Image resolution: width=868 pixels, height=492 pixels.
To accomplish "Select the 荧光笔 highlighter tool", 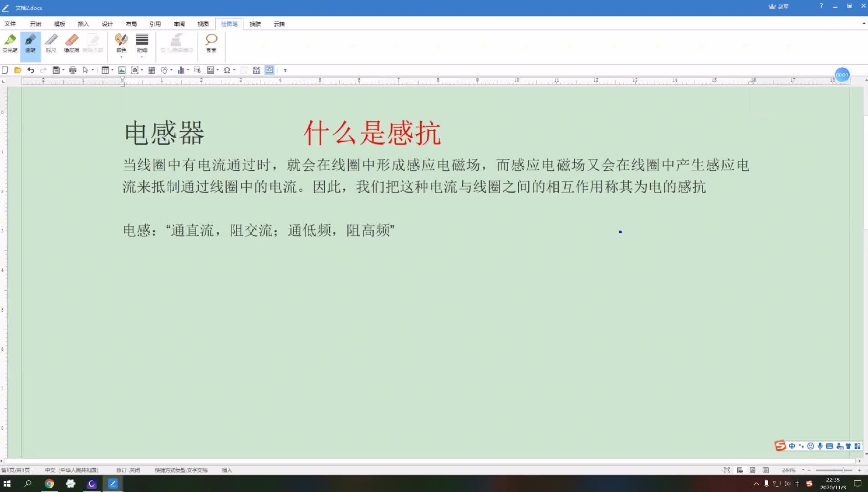I will click(10, 44).
